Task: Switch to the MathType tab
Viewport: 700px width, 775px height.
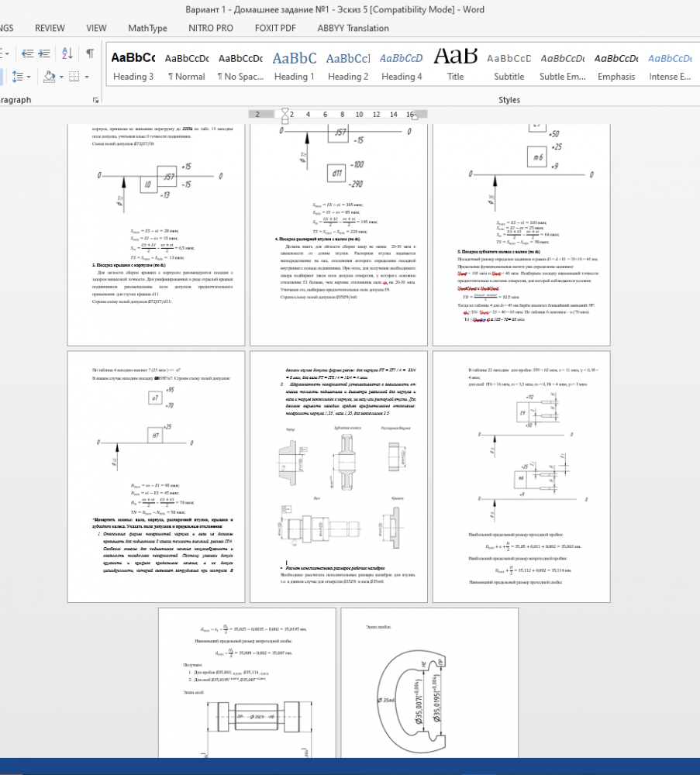Action: point(147,28)
